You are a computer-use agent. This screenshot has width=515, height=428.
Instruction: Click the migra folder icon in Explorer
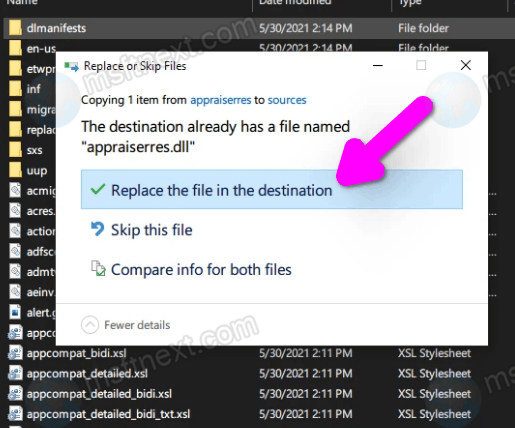[15, 109]
